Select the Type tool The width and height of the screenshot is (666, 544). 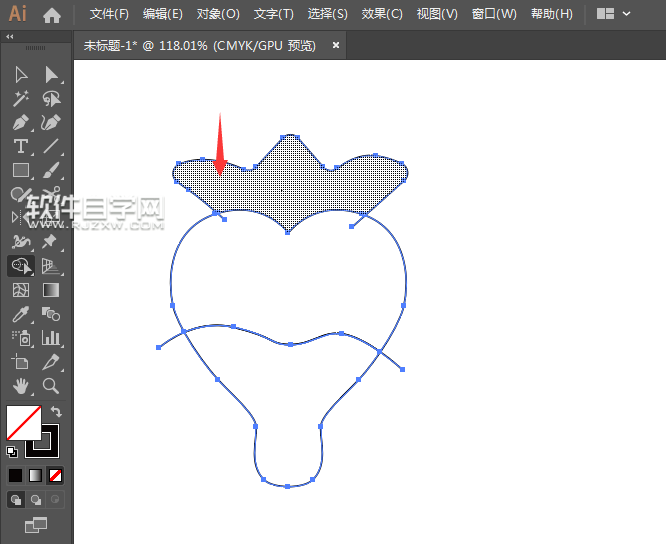21,146
